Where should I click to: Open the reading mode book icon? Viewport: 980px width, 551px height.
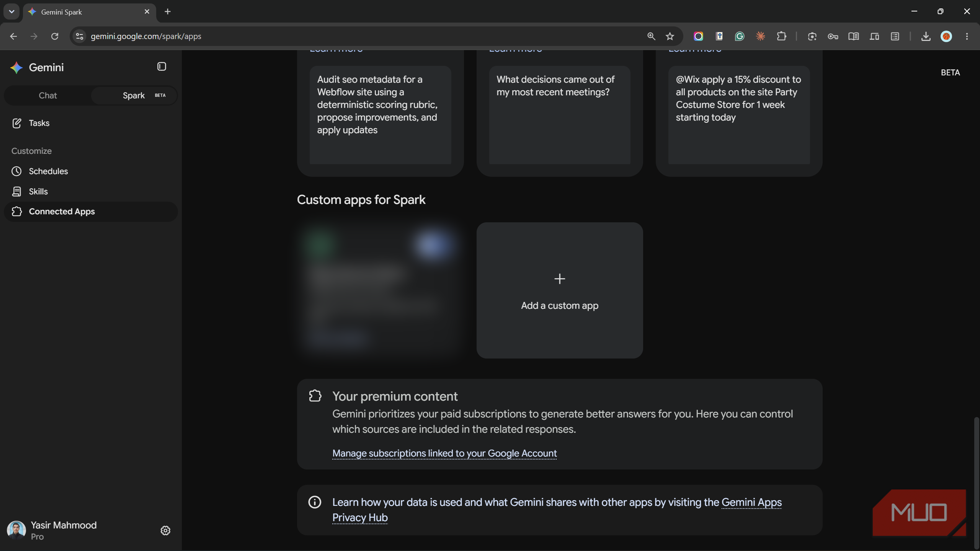point(853,36)
